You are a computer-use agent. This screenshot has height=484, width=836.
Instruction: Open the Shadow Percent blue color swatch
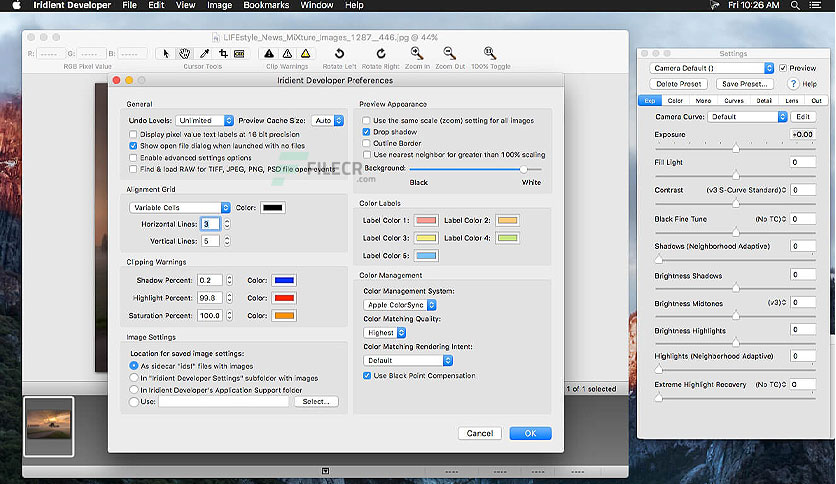click(x=284, y=280)
